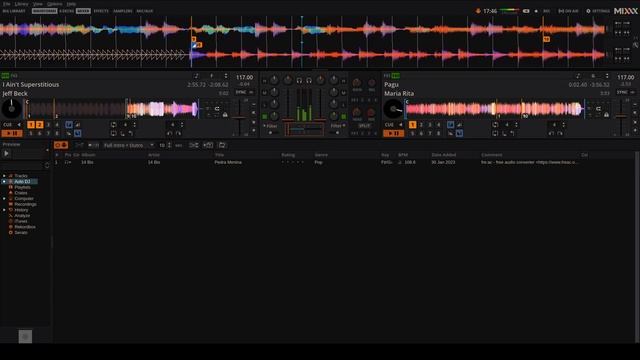This screenshot has height=360, width=640.
Task: Open left channel Filter effect dropdown
Action: (x=271, y=126)
